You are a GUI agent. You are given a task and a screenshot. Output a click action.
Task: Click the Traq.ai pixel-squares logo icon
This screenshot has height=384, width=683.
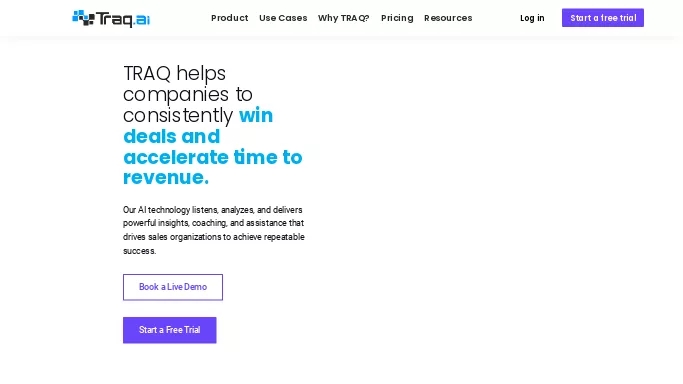(x=83, y=17)
